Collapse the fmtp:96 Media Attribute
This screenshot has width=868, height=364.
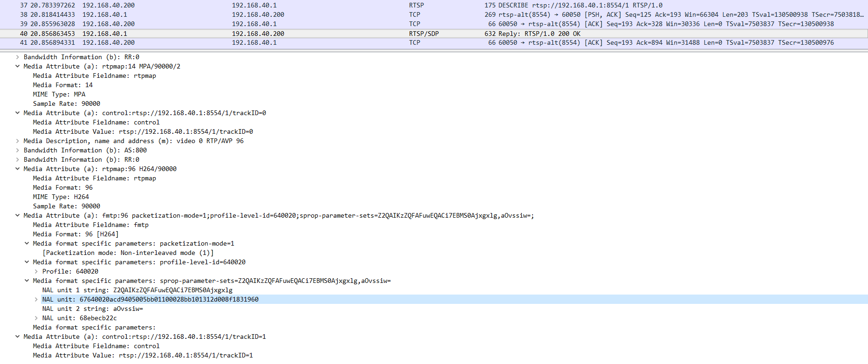[x=17, y=215]
